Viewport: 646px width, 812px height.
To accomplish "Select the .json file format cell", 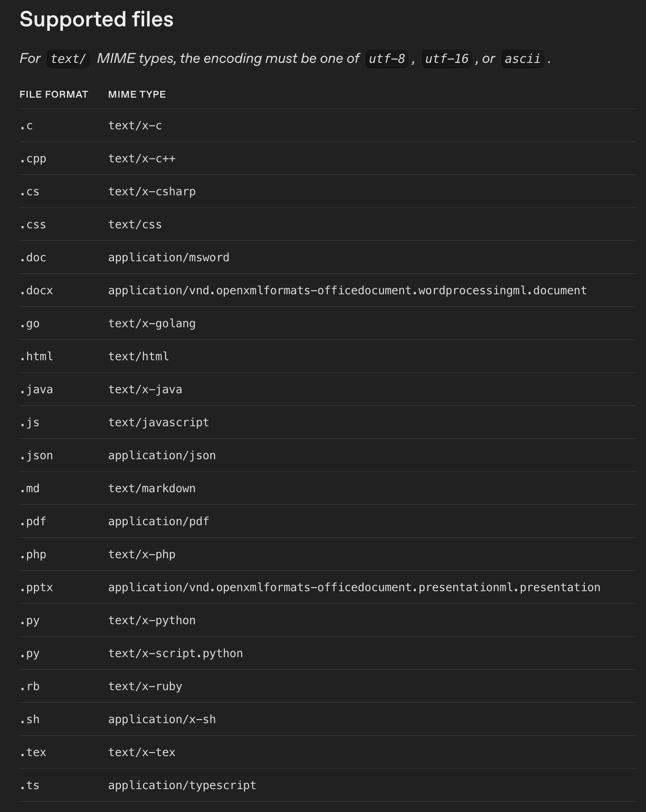I will (37, 456).
